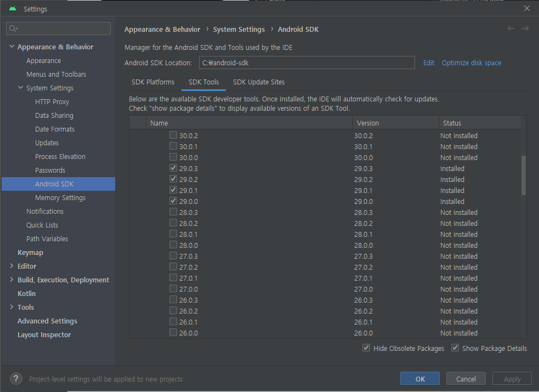This screenshot has width=539, height=392.
Task: Select Kotlin settings
Action: click(x=26, y=294)
